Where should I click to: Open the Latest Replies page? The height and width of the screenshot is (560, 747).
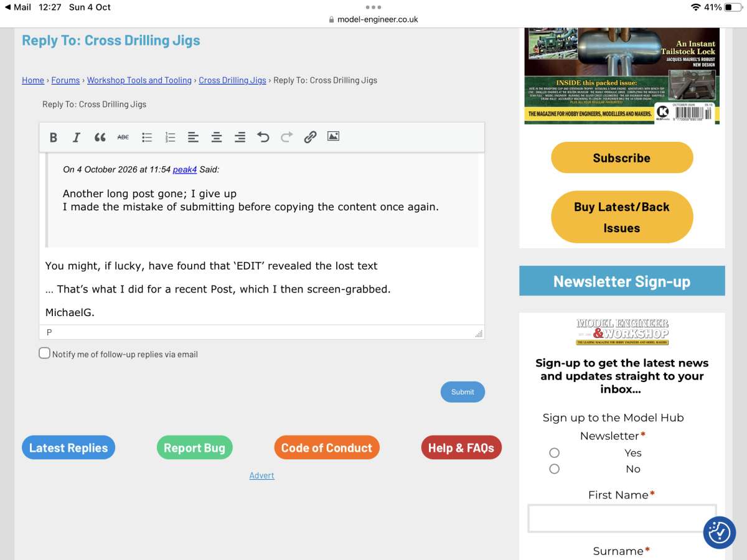tap(68, 447)
